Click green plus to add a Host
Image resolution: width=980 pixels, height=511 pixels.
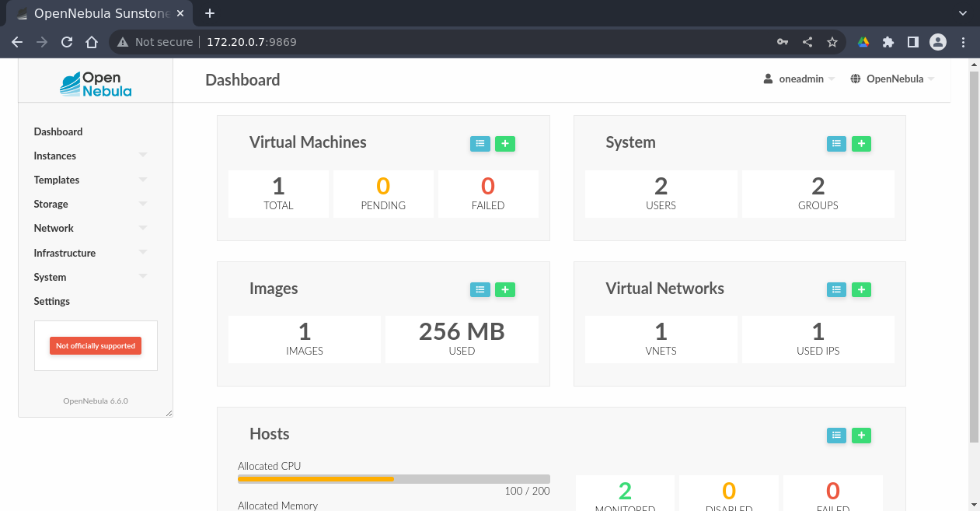point(861,436)
